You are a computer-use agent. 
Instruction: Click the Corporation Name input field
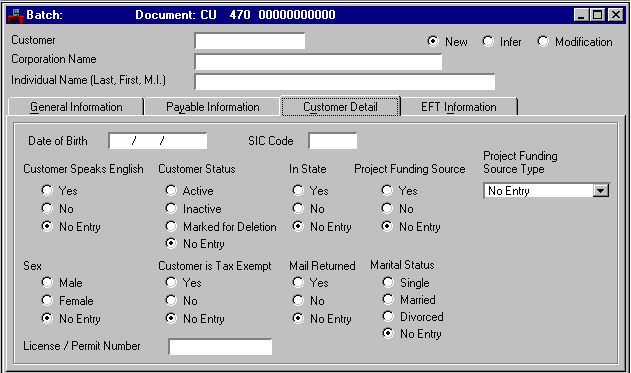click(x=318, y=62)
